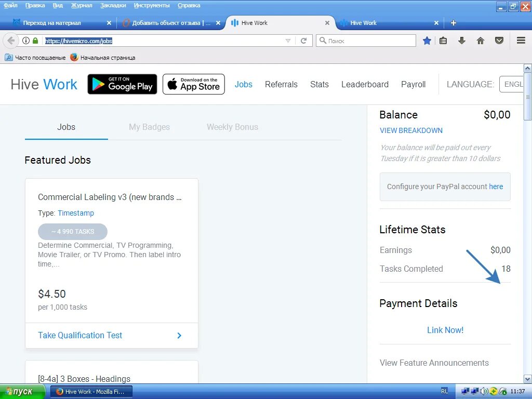Click the ~4 990 TASKS badge
The image size is (532, 399).
(x=73, y=232)
